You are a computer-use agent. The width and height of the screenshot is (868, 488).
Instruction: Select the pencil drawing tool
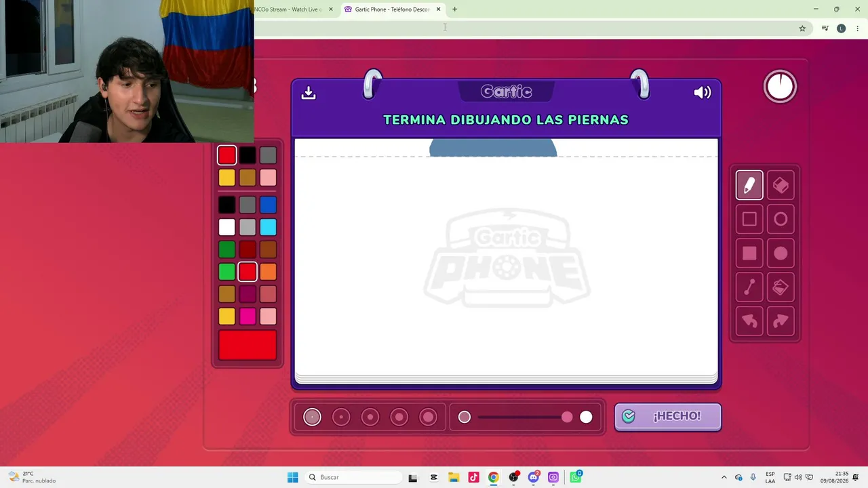[749, 185]
